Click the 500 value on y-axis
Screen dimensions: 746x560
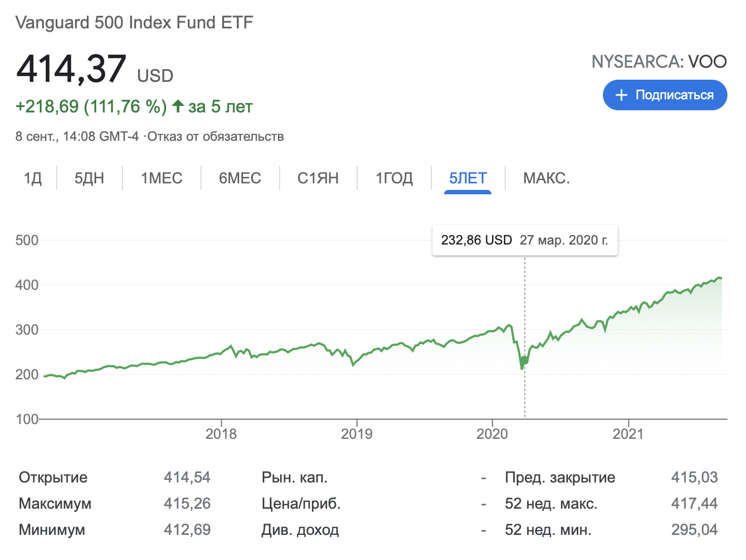point(27,240)
